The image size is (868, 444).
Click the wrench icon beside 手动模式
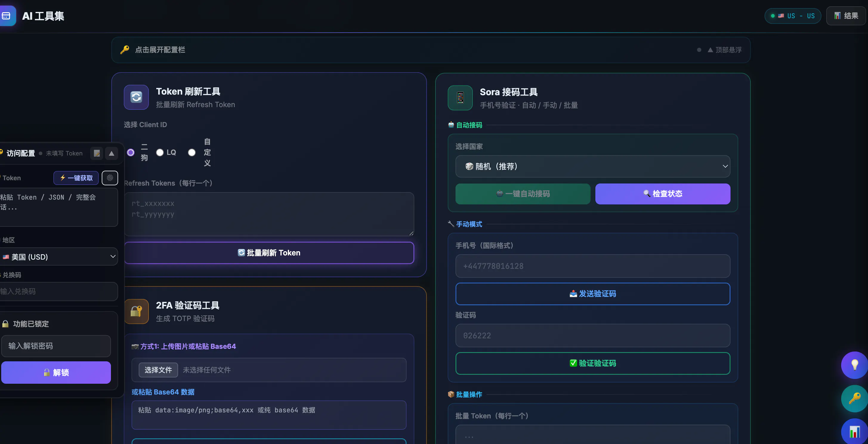(451, 224)
